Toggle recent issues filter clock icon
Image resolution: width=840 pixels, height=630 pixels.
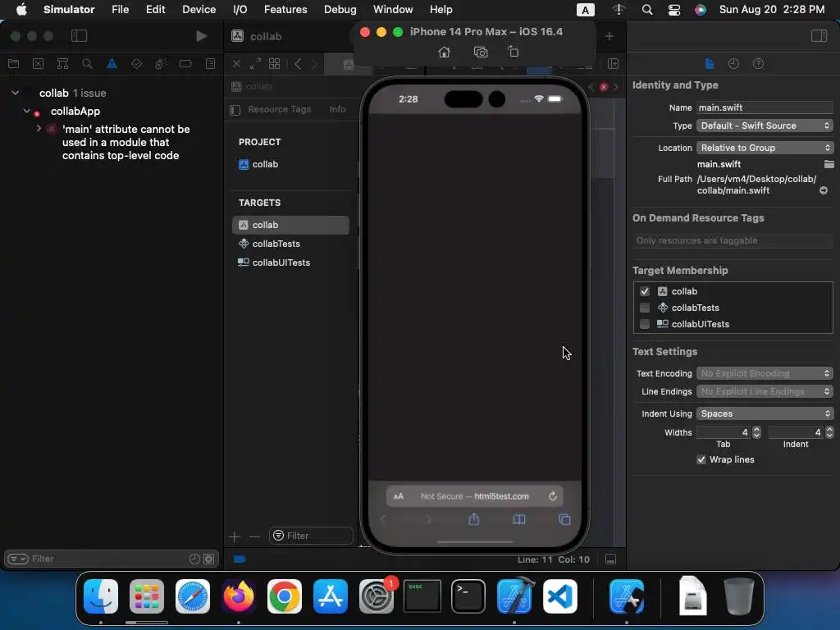pos(194,559)
